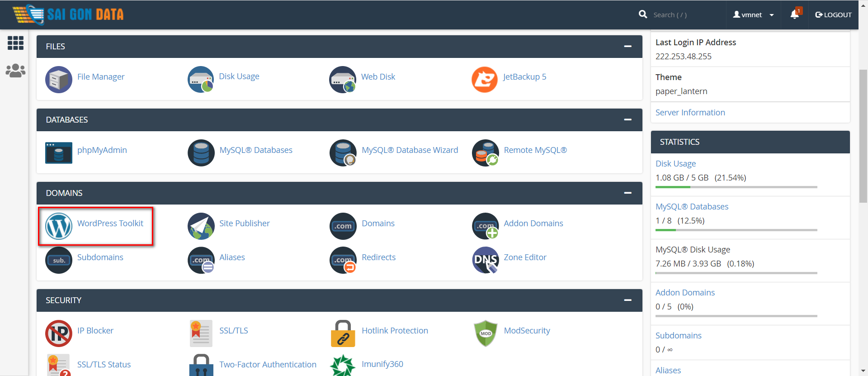Click the LOGOUT button
This screenshot has width=868, height=376.
pyautogui.click(x=833, y=14)
